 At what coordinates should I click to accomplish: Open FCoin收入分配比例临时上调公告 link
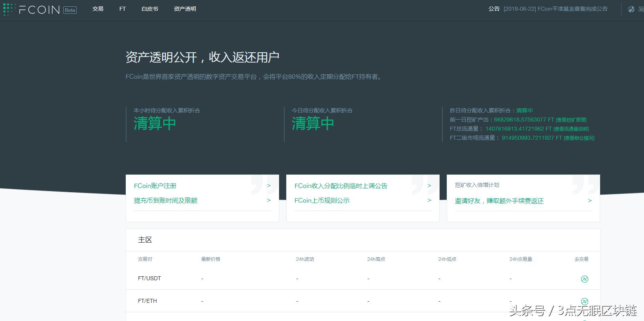[x=341, y=186]
